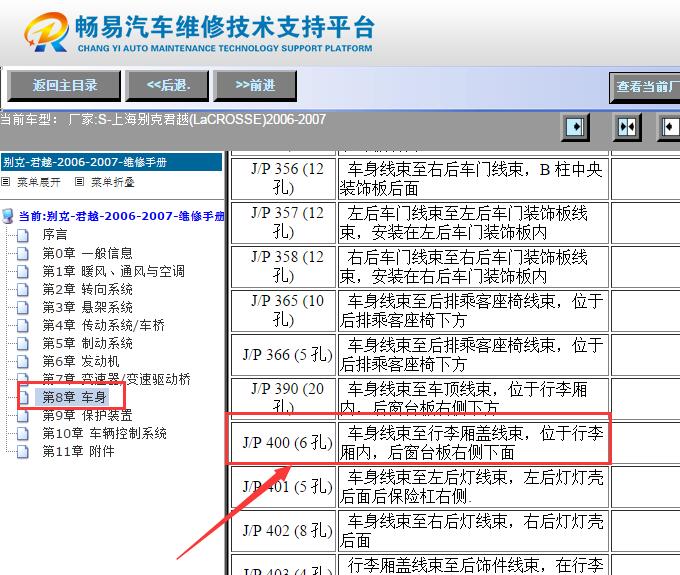Image resolution: width=680 pixels, height=575 pixels.
Task: Collapse all menus with 菜单折叠
Action: [113, 182]
